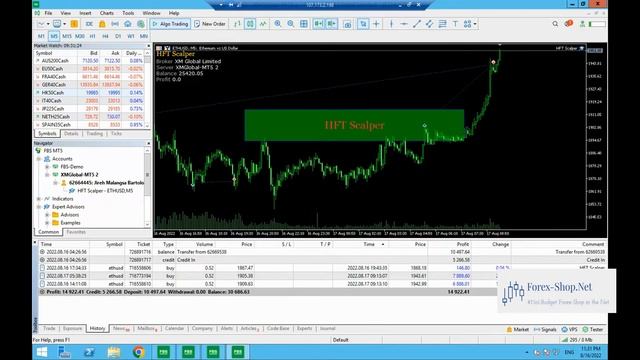Expand the Advisors folder
The image size is (640, 360).
tap(47, 215)
